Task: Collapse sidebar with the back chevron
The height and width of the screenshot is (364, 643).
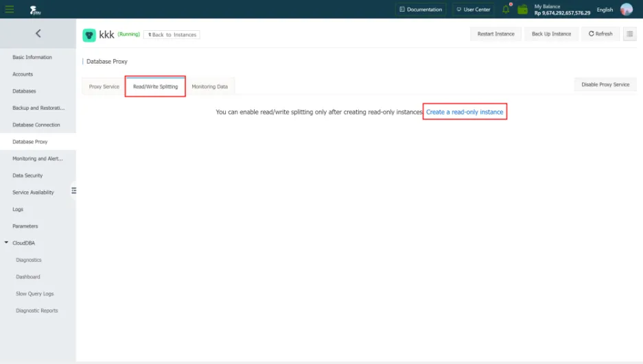Action: (x=38, y=34)
